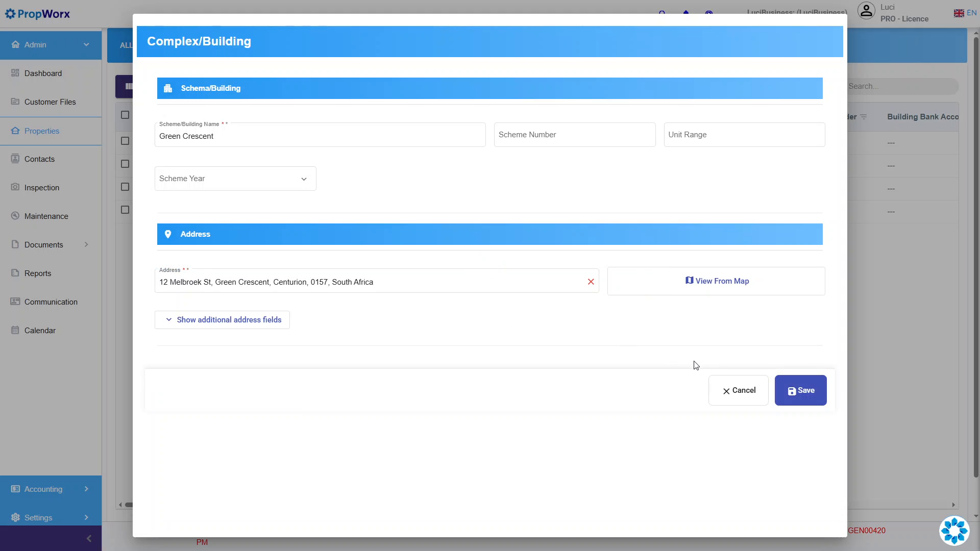Click the Settings gear icon
980x551 pixels.
pyautogui.click(x=15, y=517)
